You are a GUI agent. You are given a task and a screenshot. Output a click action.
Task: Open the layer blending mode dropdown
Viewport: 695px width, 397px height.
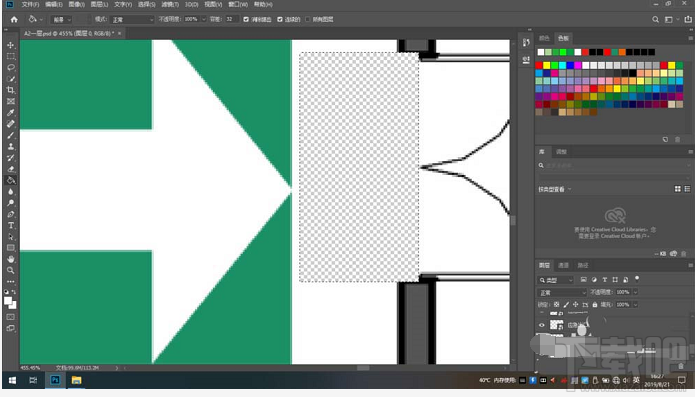[562, 292]
